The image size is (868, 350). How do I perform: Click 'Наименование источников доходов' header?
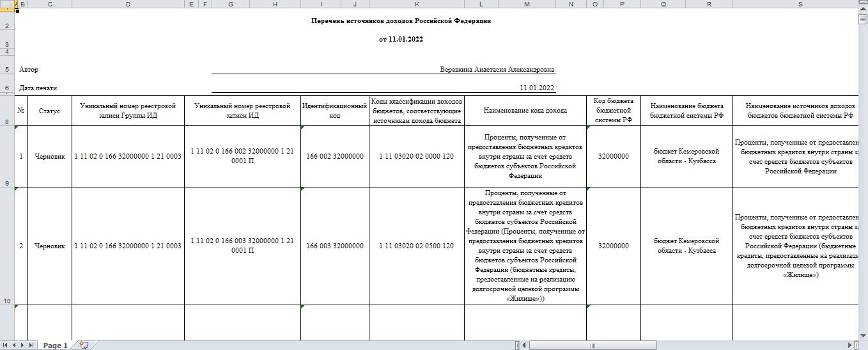pyautogui.click(x=796, y=111)
